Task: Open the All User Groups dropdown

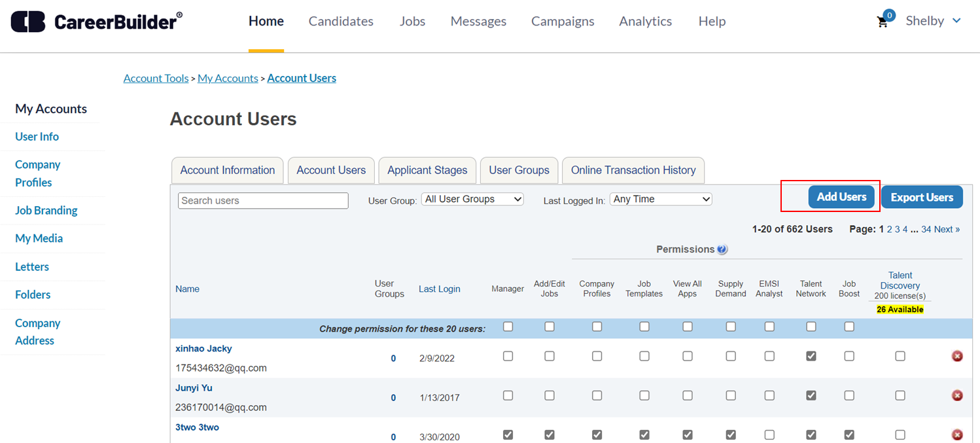Action: coord(472,199)
